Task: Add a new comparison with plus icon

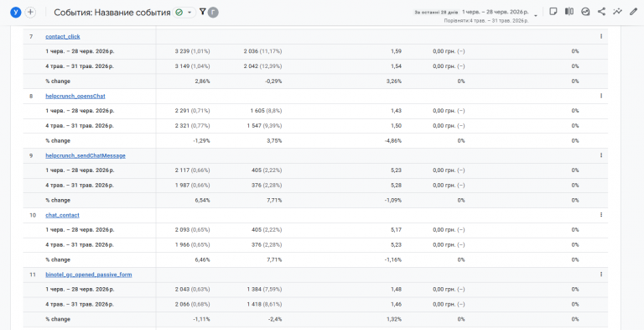Action: point(30,13)
